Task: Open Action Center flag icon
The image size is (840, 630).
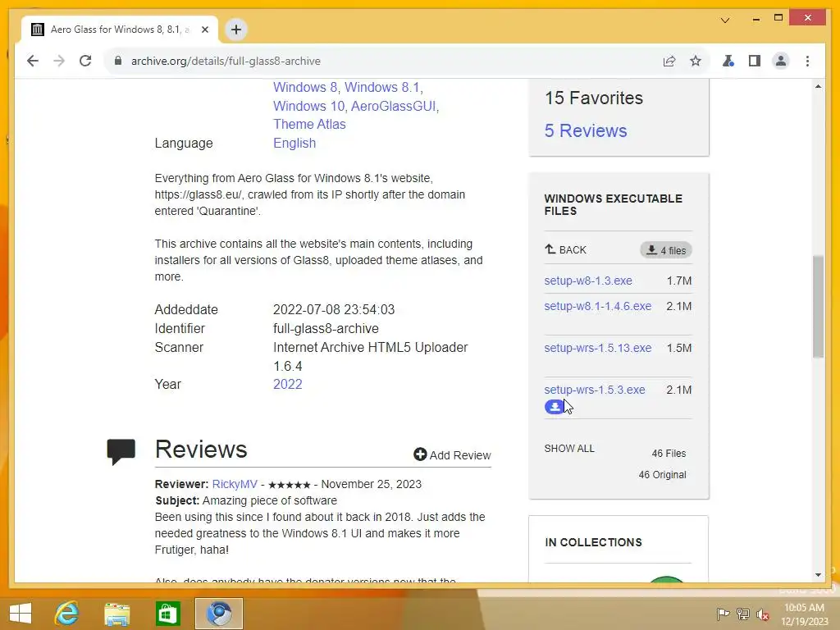Action: click(x=723, y=614)
